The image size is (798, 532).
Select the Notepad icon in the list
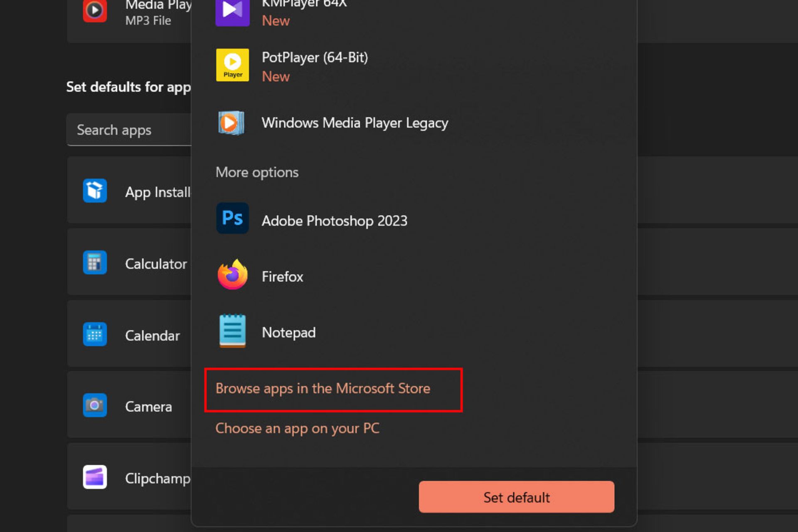[232, 331]
